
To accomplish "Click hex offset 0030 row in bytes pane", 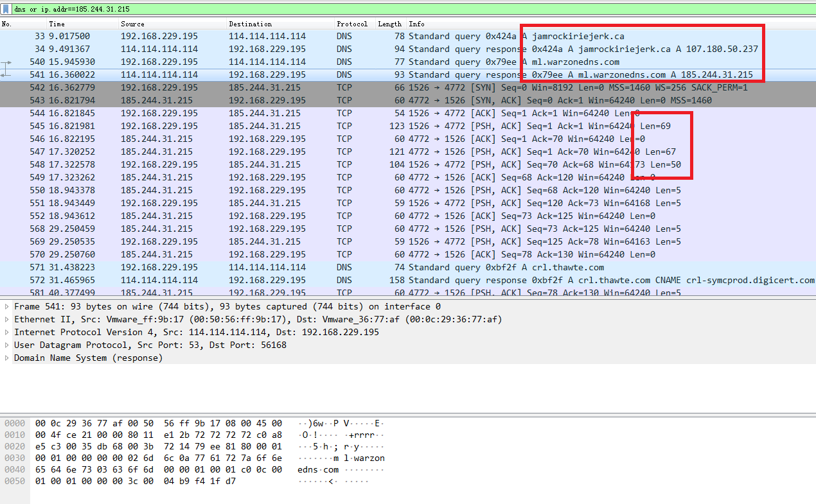I will click(x=15, y=458).
